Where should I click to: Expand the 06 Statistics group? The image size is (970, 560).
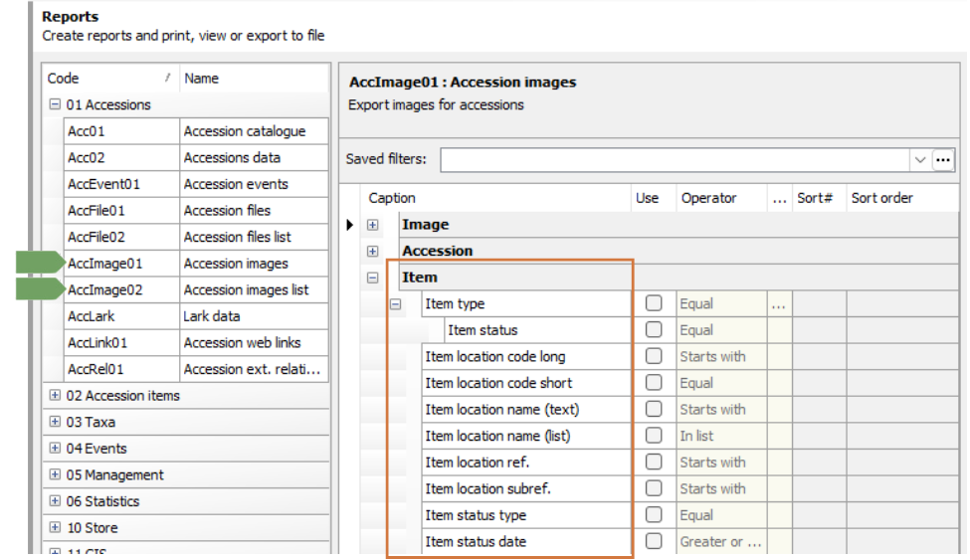55,500
